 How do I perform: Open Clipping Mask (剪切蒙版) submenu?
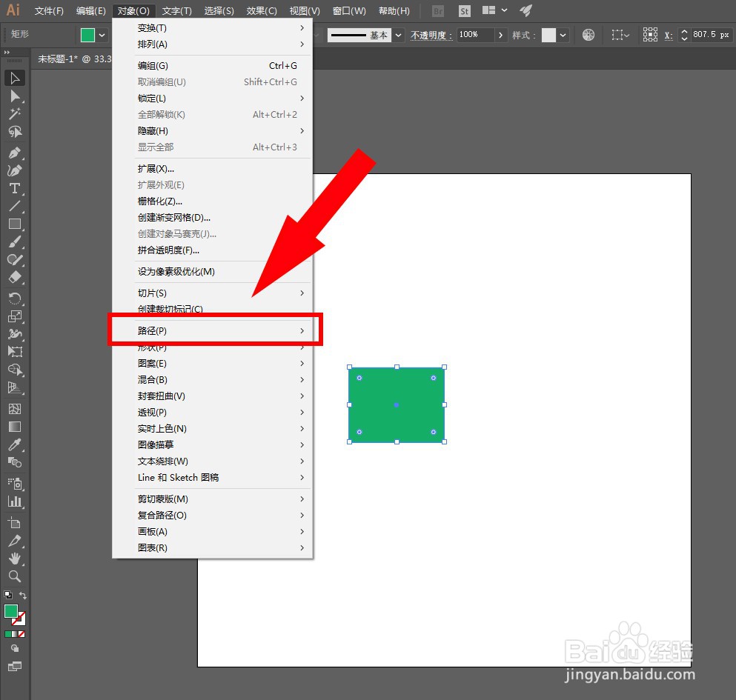click(x=212, y=499)
